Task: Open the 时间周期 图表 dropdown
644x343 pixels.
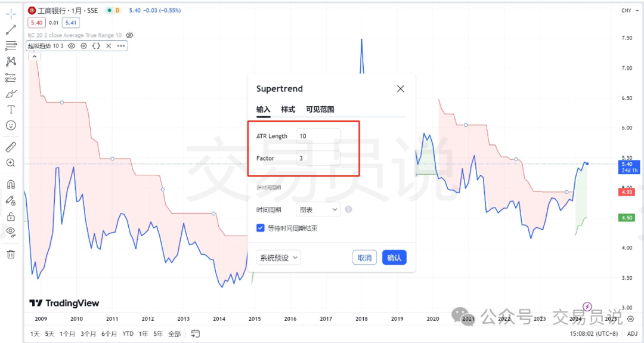Action: [318, 209]
